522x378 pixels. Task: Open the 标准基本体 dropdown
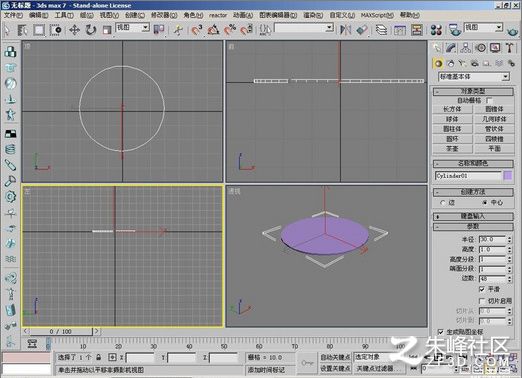point(474,77)
